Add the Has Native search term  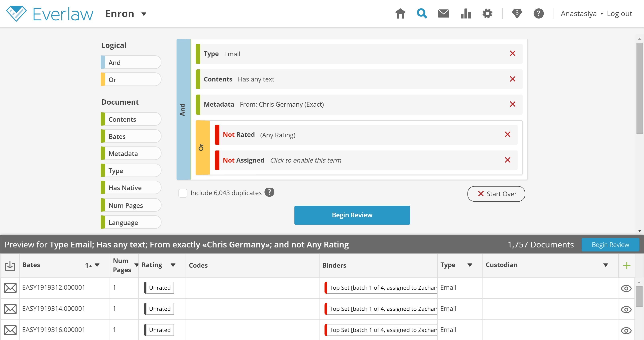[131, 188]
